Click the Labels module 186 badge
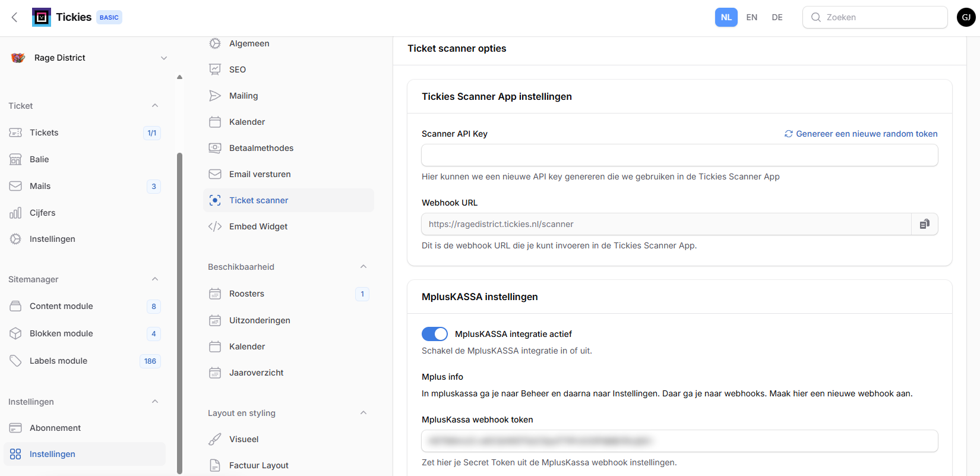The height and width of the screenshot is (476, 980). [x=150, y=361]
